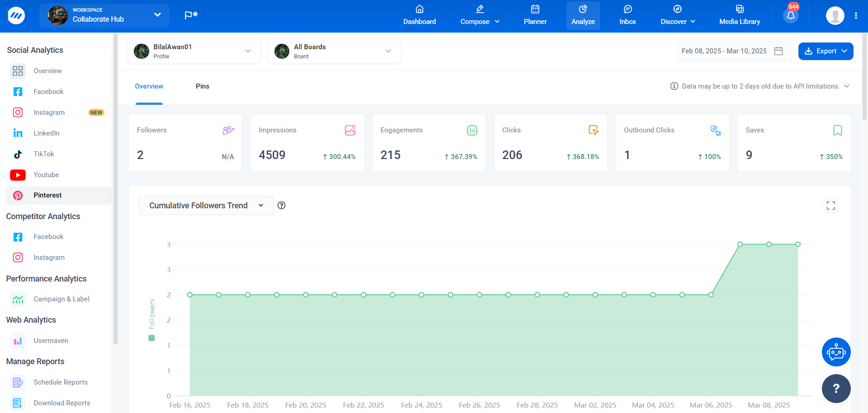Image resolution: width=868 pixels, height=413 pixels.
Task: Click the Saves card bookmark icon
Action: pyautogui.click(x=837, y=130)
